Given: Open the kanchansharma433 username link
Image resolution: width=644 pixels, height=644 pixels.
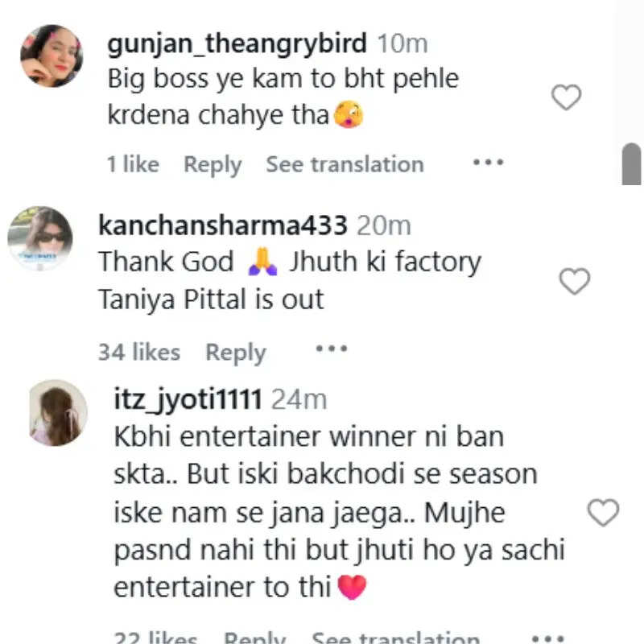Looking at the screenshot, I should click(223, 225).
